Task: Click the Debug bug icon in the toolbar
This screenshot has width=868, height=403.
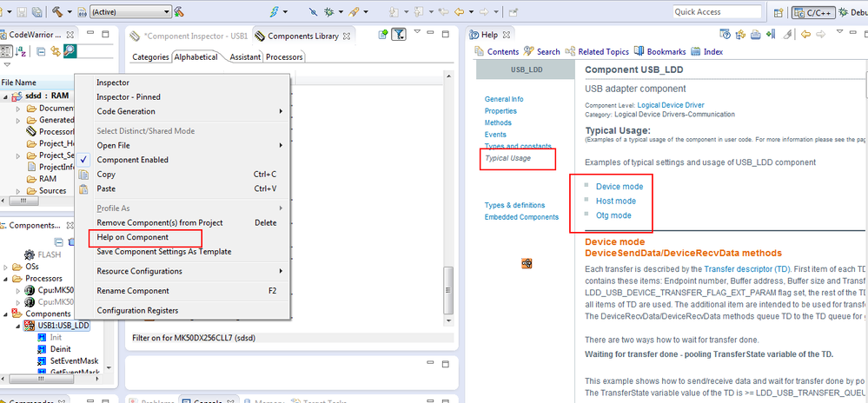Action: coord(328,11)
